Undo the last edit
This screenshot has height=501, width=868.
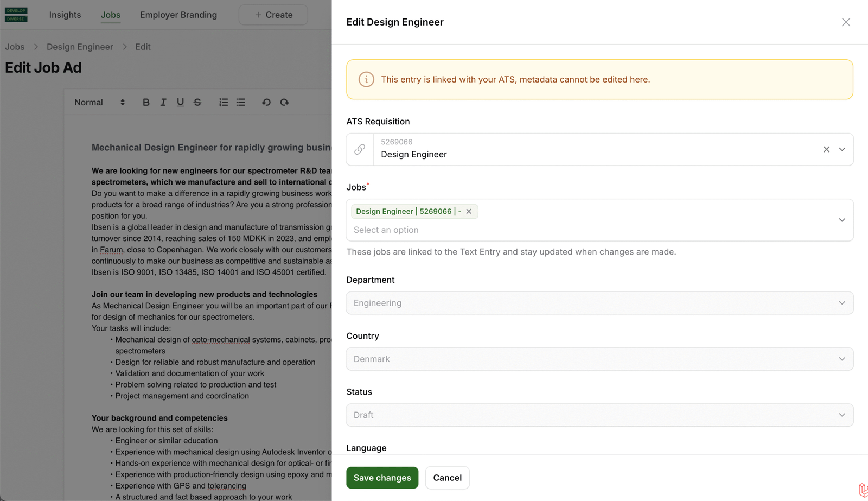point(266,102)
